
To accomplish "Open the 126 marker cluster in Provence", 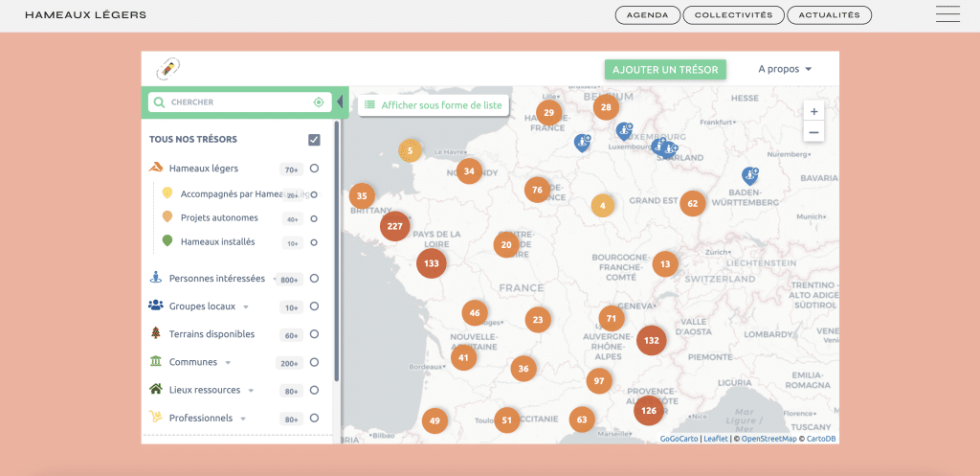I will coord(649,410).
